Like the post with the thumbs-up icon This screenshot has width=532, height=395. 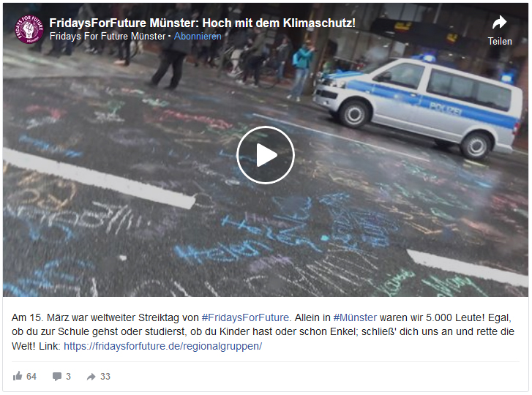[x=18, y=376]
